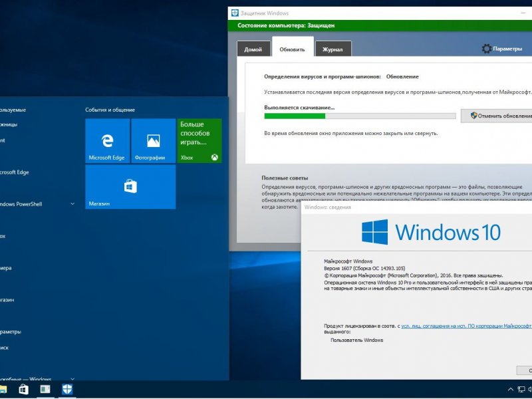
Task: Open File Explorer from the taskbar
Action: pyautogui.click(x=3, y=389)
